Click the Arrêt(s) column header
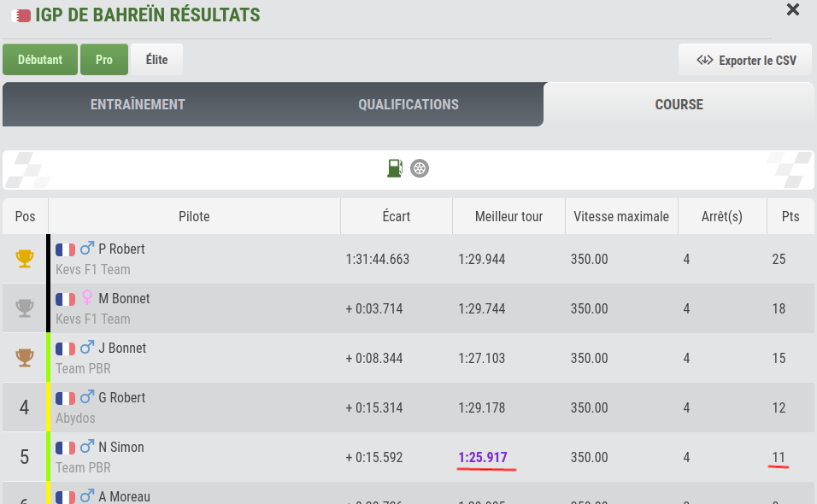The width and height of the screenshot is (817, 504). click(x=722, y=216)
